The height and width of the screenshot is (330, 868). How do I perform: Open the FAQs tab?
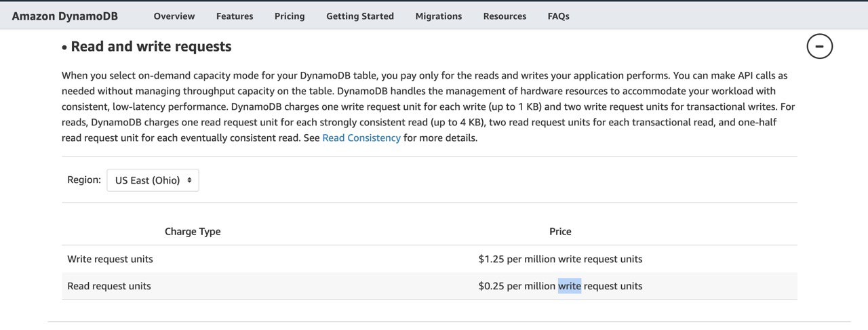[x=559, y=16]
